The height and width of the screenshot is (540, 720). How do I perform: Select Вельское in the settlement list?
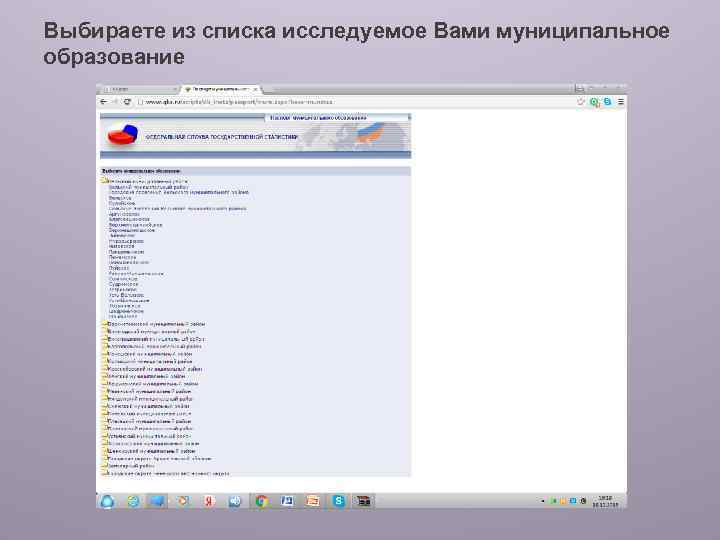(120, 198)
